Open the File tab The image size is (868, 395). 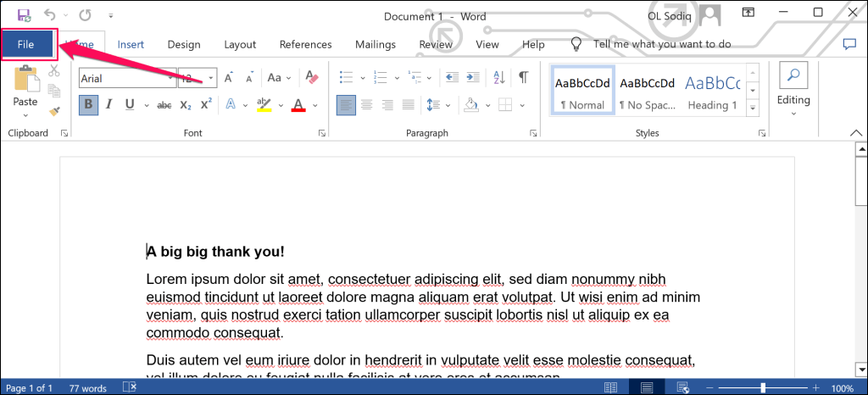pos(26,45)
